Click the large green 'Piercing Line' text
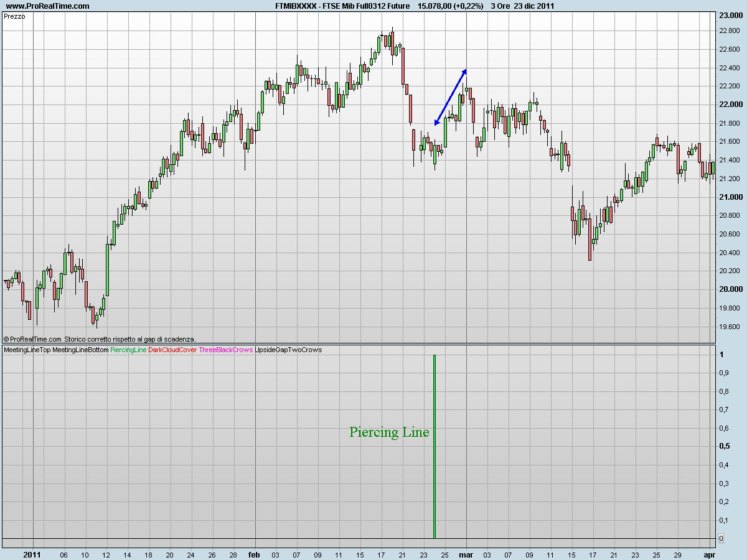747x560 pixels. (x=389, y=432)
